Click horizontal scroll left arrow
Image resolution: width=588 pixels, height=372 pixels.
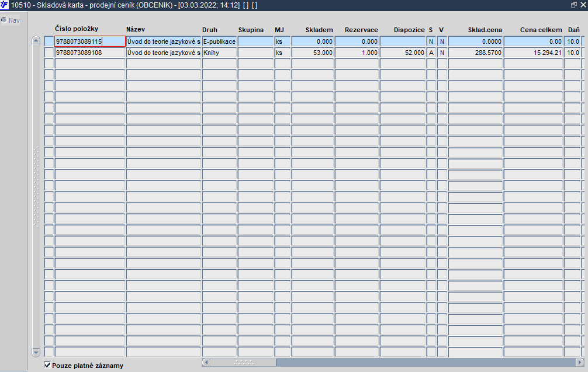pyautogui.click(x=206, y=362)
